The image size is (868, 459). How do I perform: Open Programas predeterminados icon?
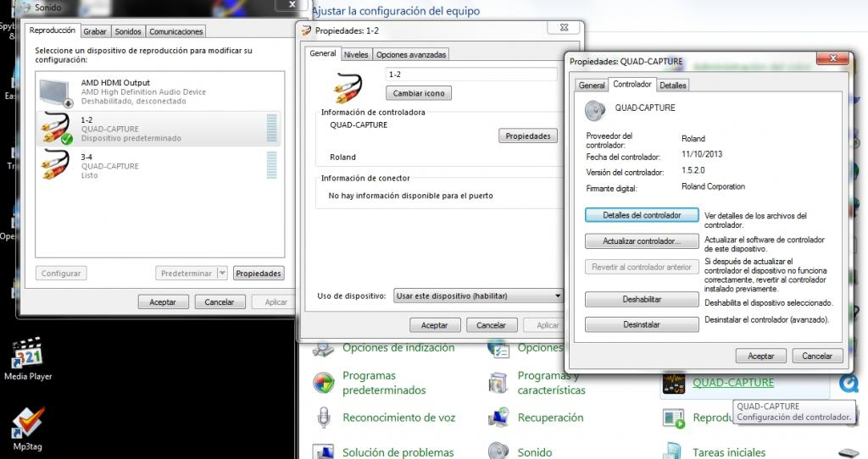pyautogui.click(x=323, y=383)
